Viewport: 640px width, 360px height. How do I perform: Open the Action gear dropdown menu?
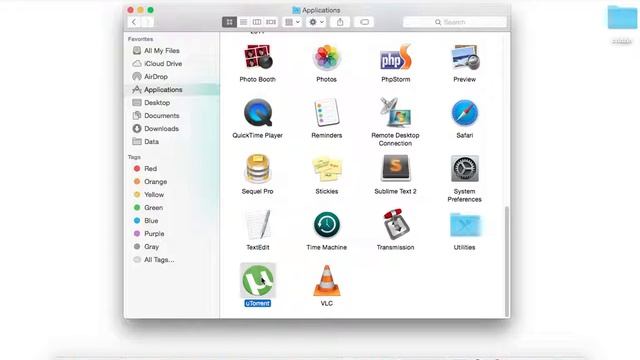click(316, 22)
